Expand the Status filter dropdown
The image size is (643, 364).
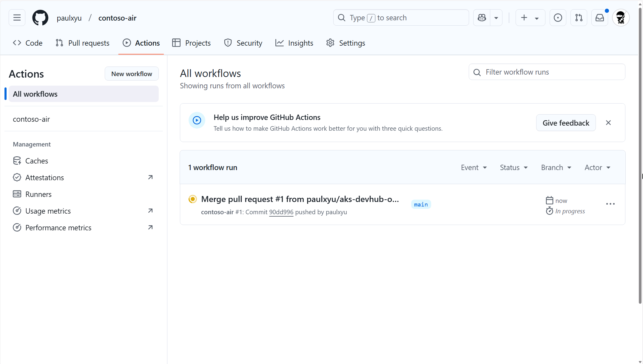coord(514,167)
